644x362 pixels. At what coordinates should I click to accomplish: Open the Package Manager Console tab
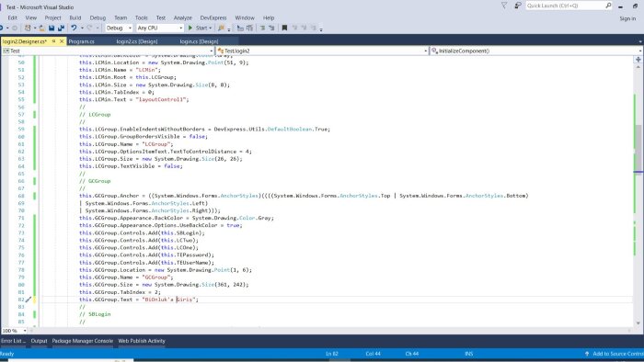pos(82,341)
